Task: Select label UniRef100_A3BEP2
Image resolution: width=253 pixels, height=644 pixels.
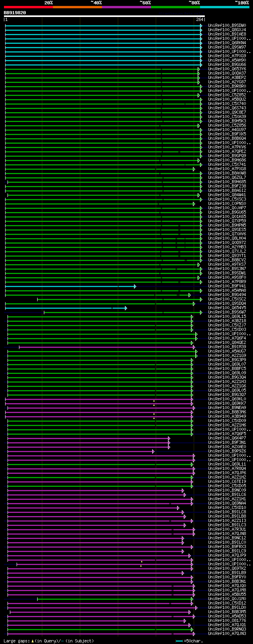Action: pyautogui.click(x=227, y=77)
